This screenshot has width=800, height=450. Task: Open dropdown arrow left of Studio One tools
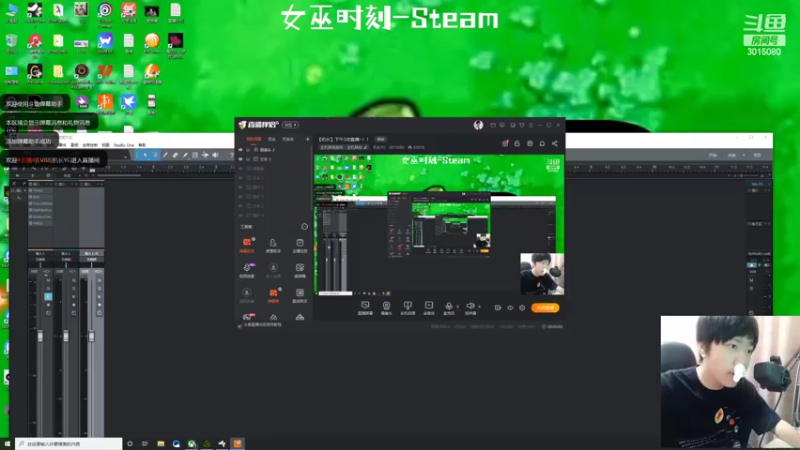[126, 156]
